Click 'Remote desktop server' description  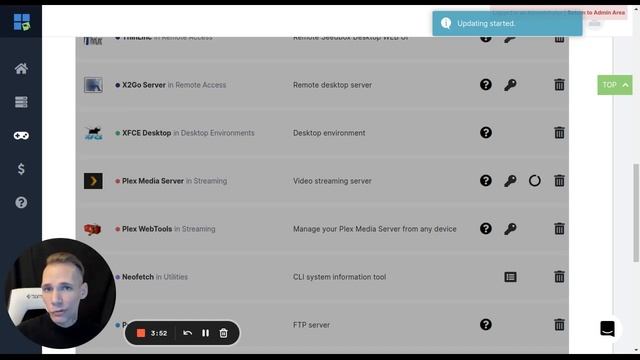pos(332,85)
